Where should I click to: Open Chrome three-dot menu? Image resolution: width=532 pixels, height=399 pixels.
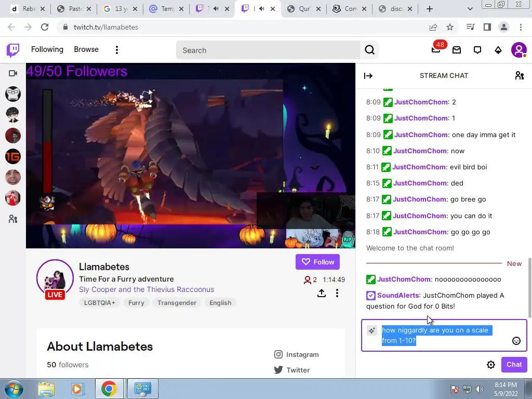pos(521,27)
